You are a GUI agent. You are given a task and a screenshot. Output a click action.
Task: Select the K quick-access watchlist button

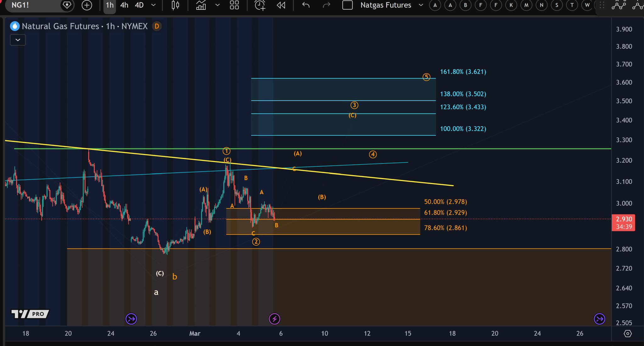511,5
